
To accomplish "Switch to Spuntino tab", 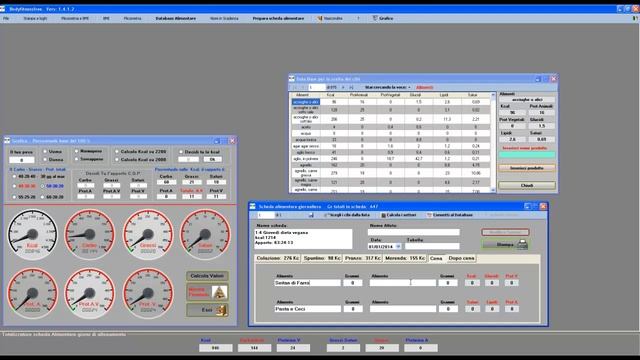I will [322, 258].
